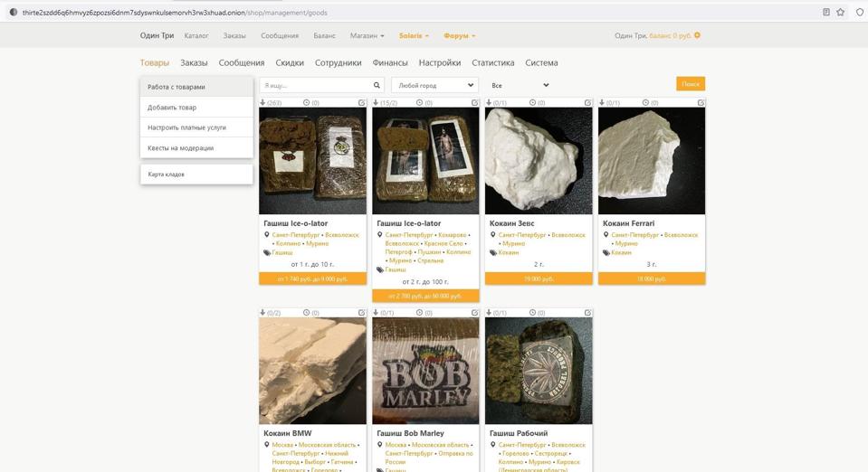868x472 pixels.
Task: Open the Кокаин Ferrari product thumbnail
Action: (x=652, y=160)
